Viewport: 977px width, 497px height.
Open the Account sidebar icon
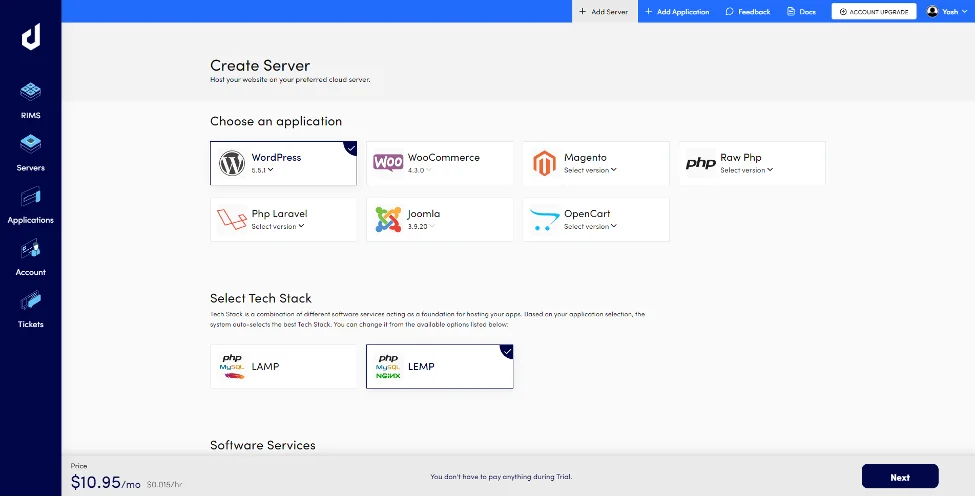click(x=30, y=250)
